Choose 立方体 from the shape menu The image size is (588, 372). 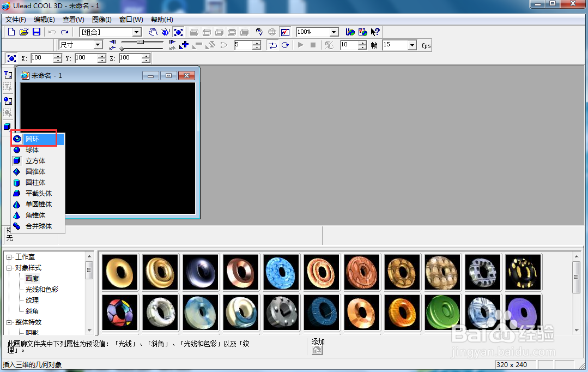pyautogui.click(x=38, y=161)
